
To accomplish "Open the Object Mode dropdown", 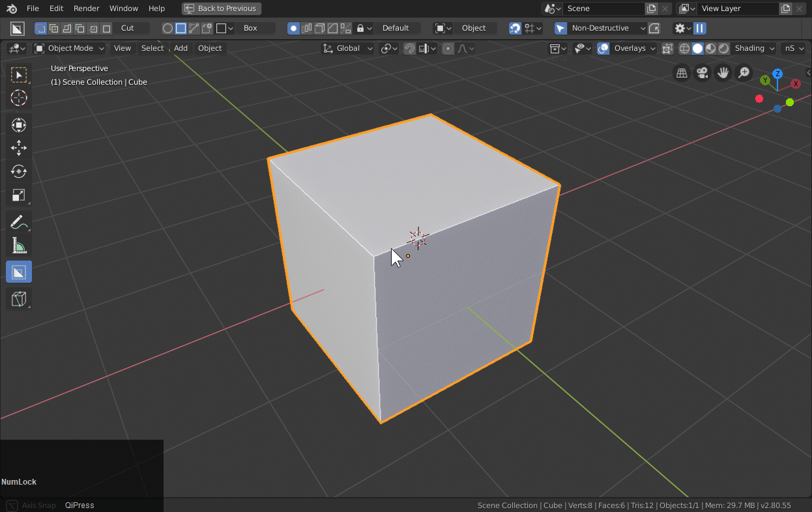I will click(68, 48).
